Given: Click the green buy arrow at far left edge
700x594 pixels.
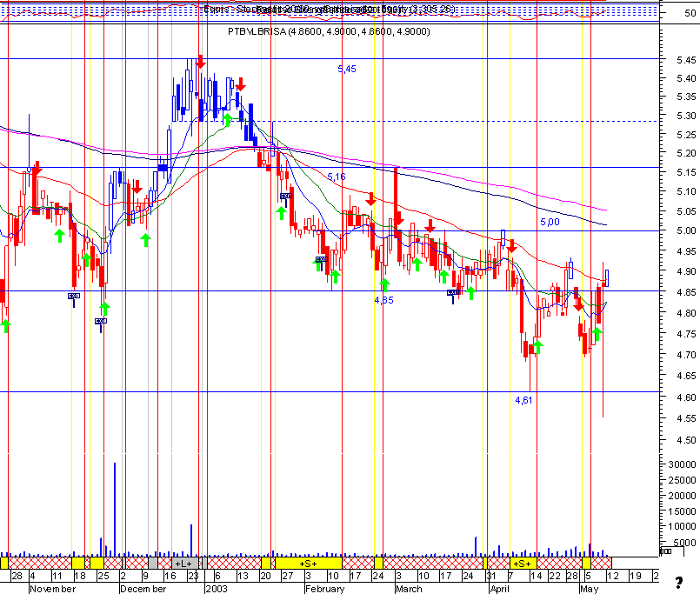Looking at the screenshot, I should pos(5,326).
